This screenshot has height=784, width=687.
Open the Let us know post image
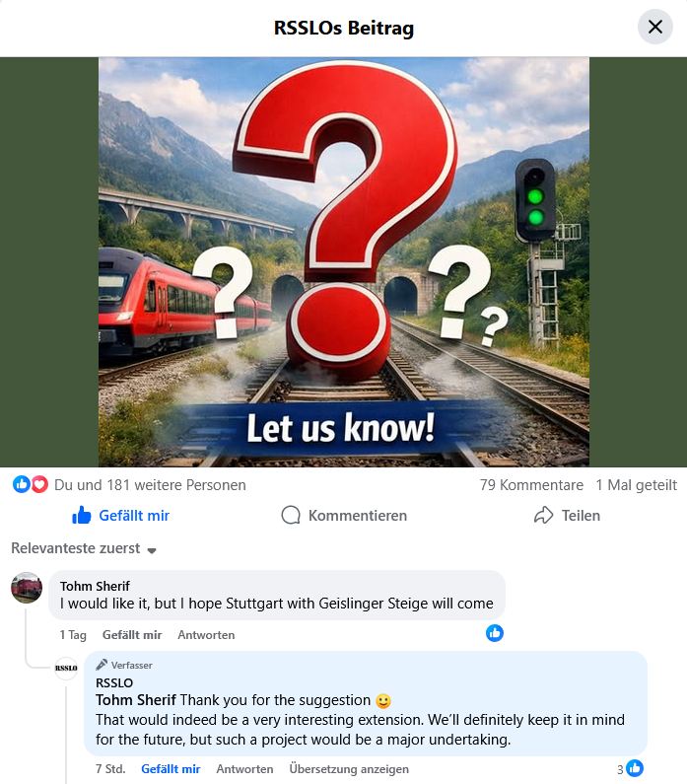click(344, 261)
